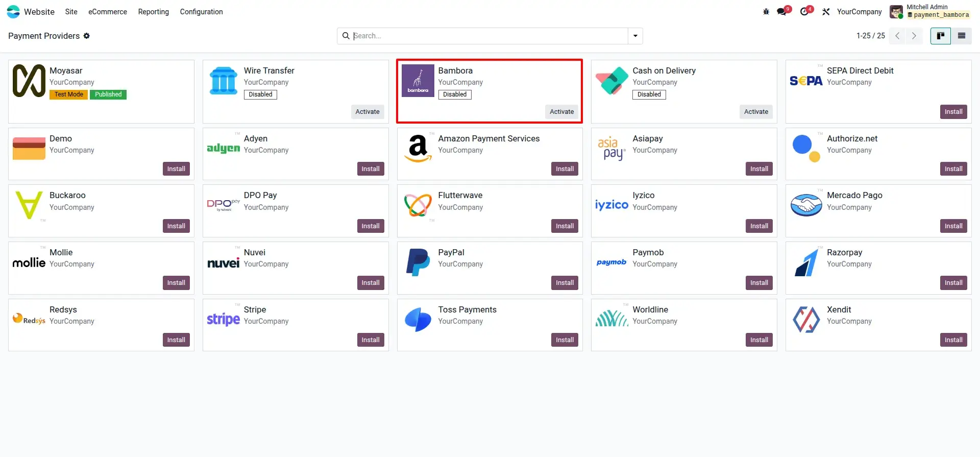Viewport: 980px width, 457px height.
Task: Click the Odoo Website app logo
Action: (13, 12)
